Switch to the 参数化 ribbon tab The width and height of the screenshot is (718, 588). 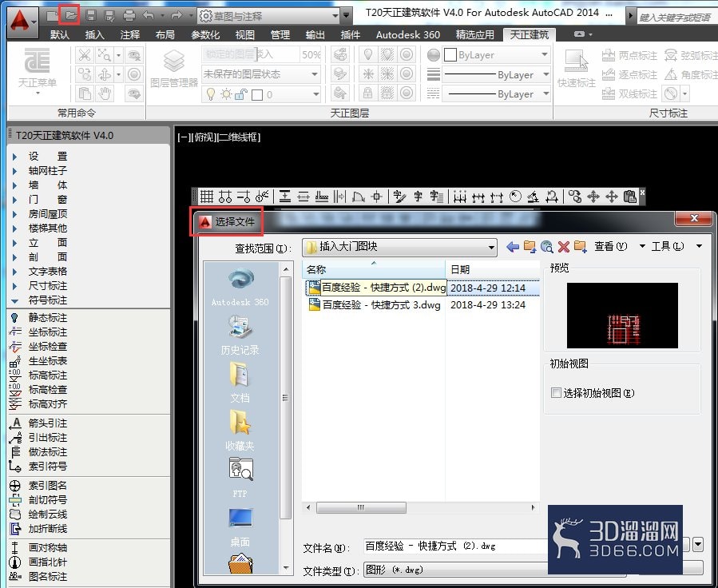[205, 35]
